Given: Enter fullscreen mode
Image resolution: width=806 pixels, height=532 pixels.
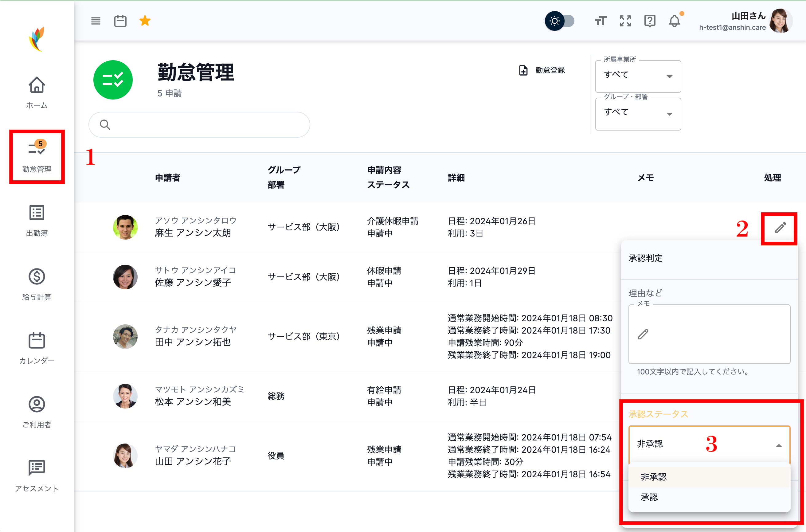Looking at the screenshot, I should point(625,21).
